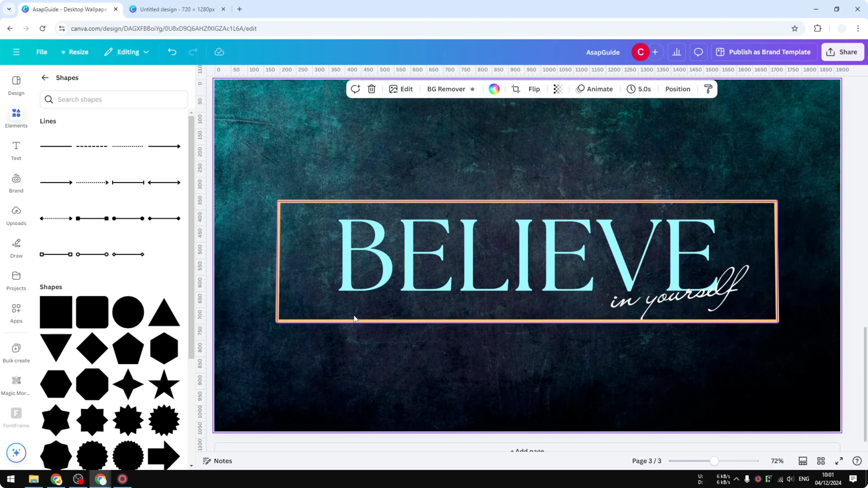Toggle the grid view of pages

[x=821, y=461]
